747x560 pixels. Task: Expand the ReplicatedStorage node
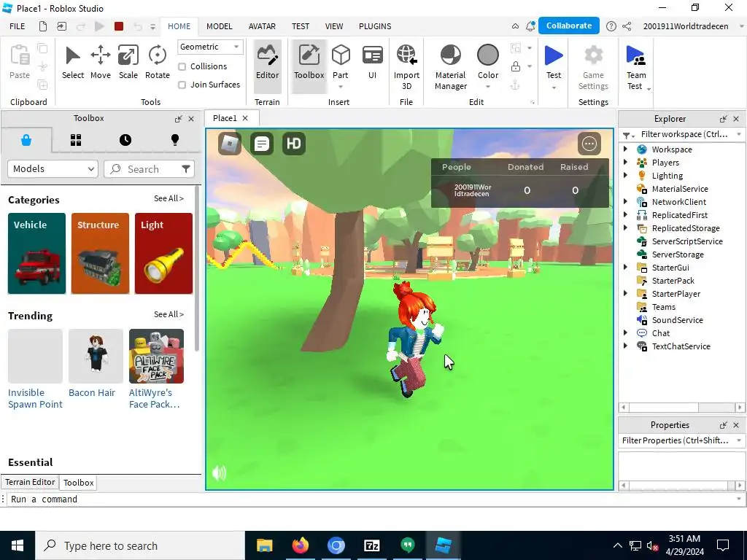[625, 227]
